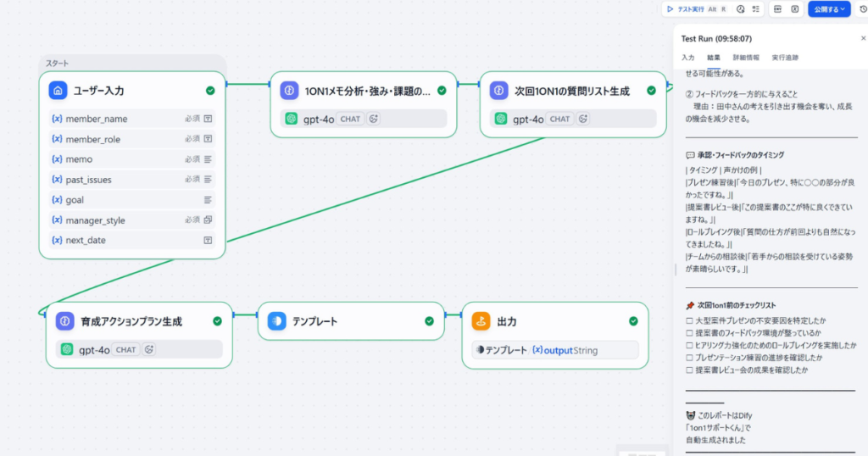
Task: Switch to the 詳細情報 tab in Test Run
Action: click(746, 58)
